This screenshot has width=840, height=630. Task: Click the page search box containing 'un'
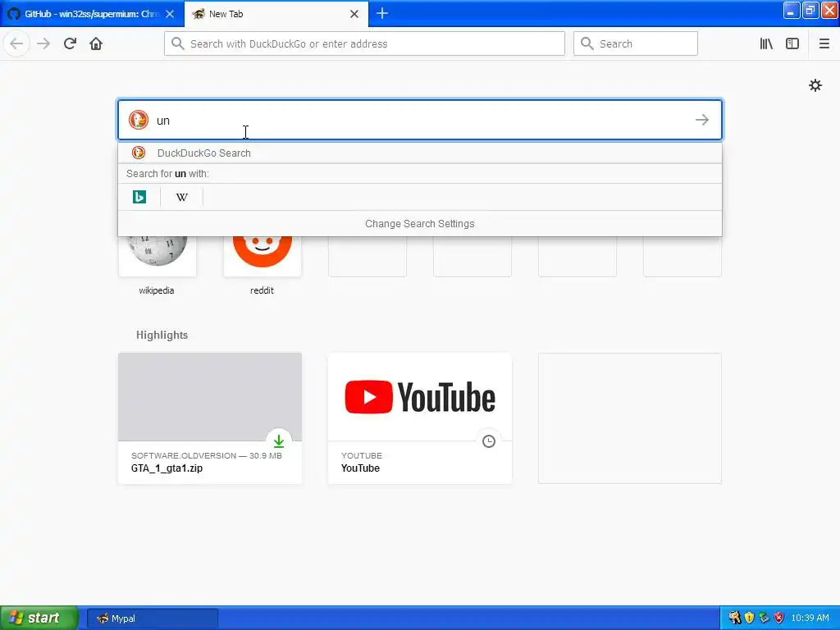tap(420, 120)
